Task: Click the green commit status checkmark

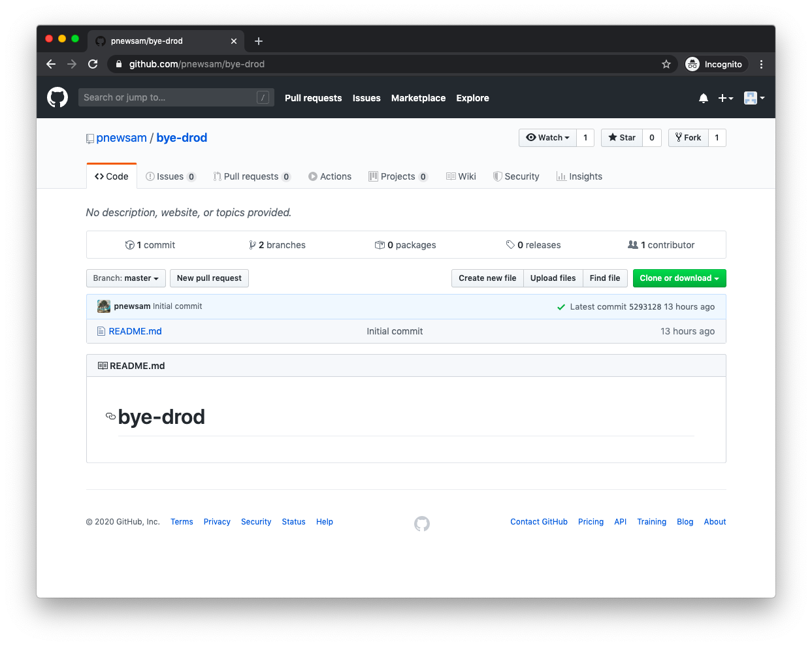Action: (x=561, y=307)
